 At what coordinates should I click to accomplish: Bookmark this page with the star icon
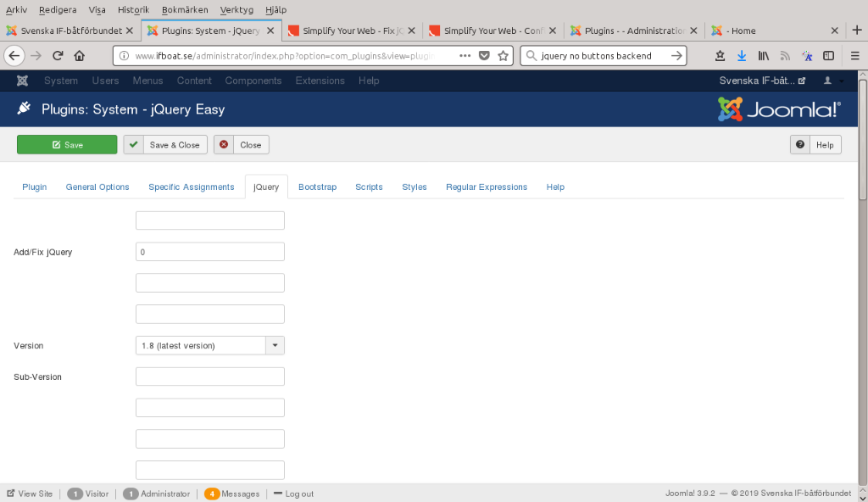point(503,56)
